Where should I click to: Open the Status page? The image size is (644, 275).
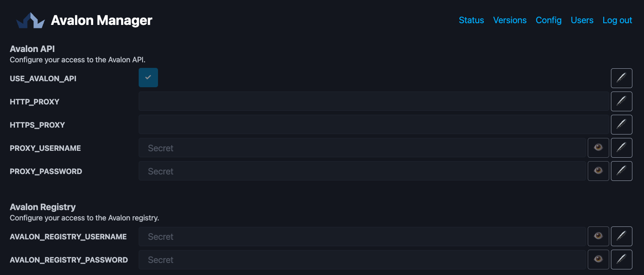click(471, 20)
